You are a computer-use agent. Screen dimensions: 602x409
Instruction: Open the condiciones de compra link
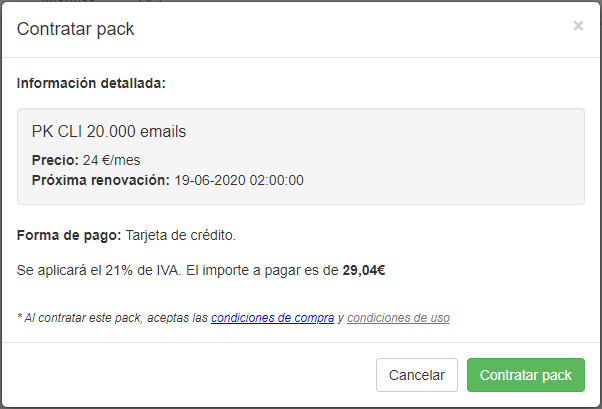(272, 318)
